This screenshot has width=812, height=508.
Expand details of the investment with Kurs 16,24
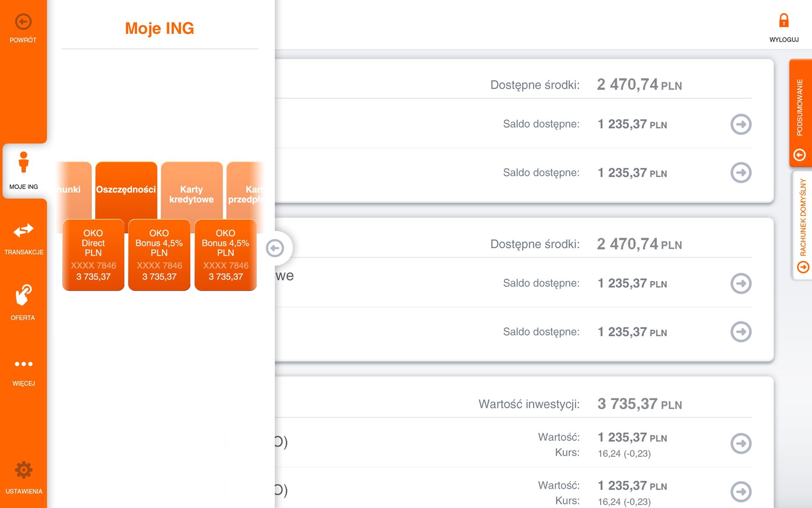(741, 443)
